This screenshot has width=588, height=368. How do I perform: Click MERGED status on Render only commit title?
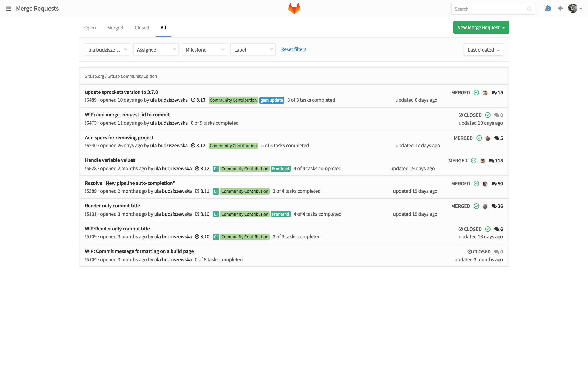coord(461,206)
